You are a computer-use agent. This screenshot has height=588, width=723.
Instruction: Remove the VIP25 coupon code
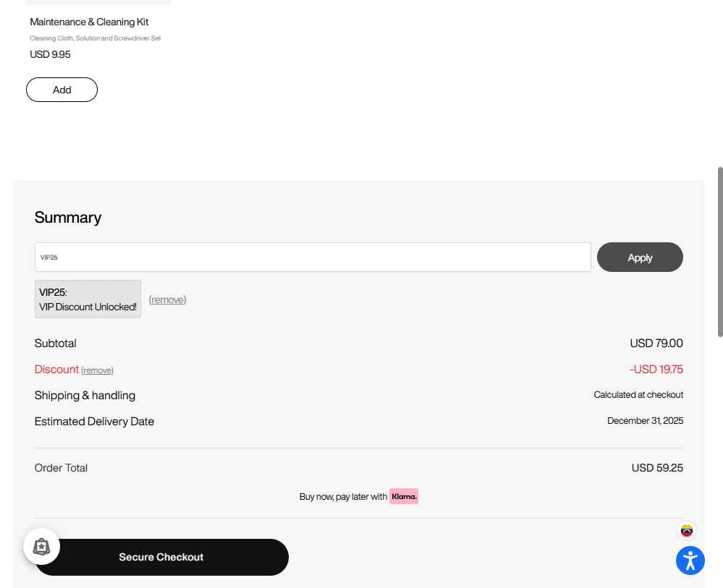pos(167,299)
